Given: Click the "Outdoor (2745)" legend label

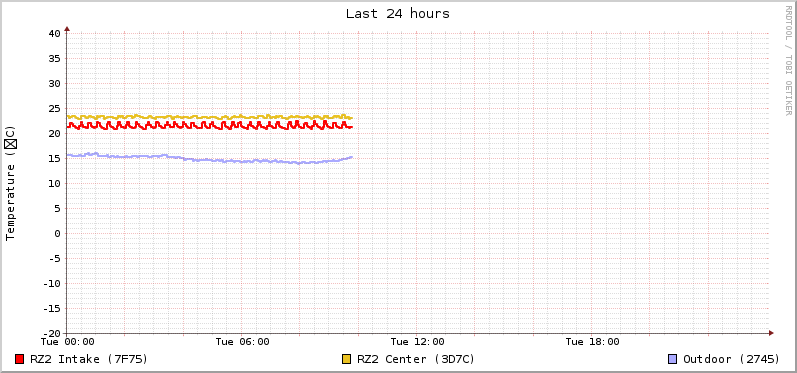Looking at the screenshot, I should (x=731, y=359).
